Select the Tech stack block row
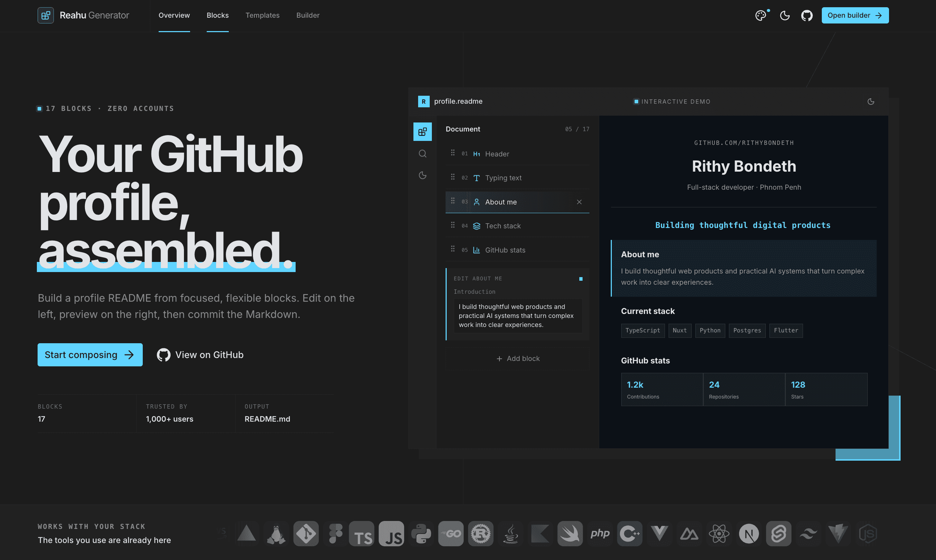The height and width of the screenshot is (560, 936). coord(518,226)
